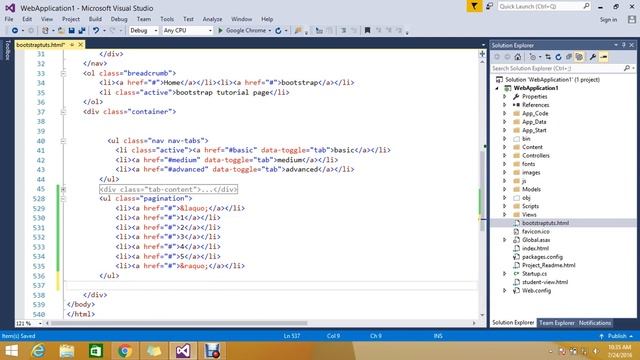Click the Publish button in status bar
This screenshot has width=640, height=360.
tap(616, 336)
